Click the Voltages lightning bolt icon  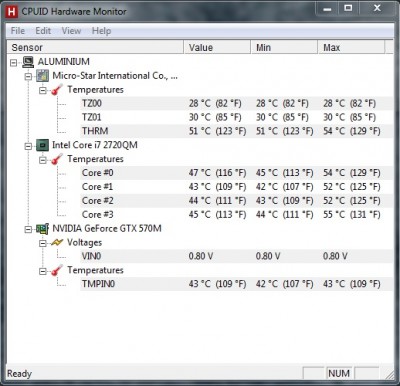coord(57,243)
